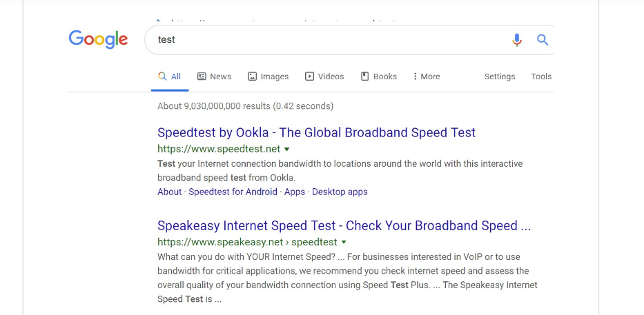Open the search Tools option
Screen dimensions: 644x315
coord(541,77)
